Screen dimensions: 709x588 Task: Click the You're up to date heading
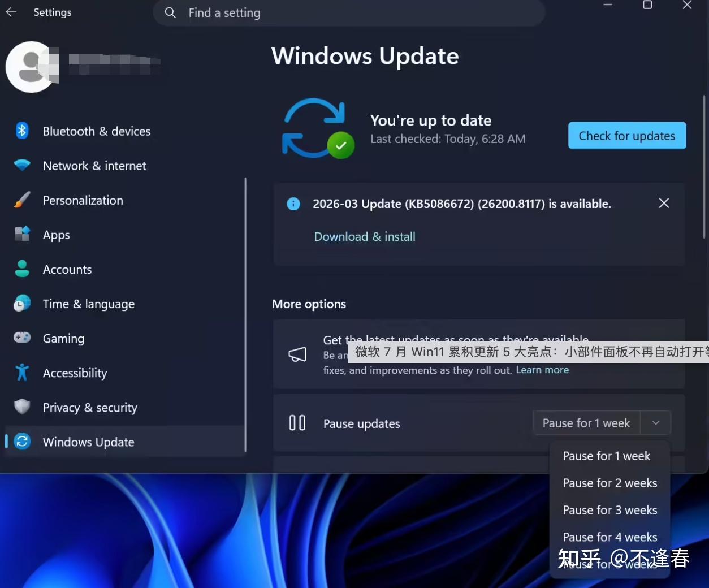(x=431, y=120)
